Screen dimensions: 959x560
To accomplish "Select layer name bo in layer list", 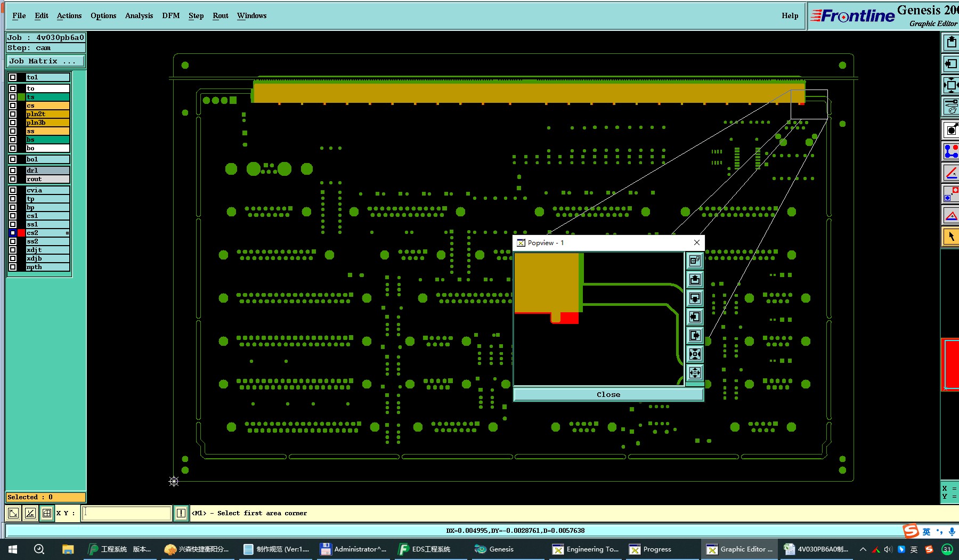I will pyautogui.click(x=47, y=148).
